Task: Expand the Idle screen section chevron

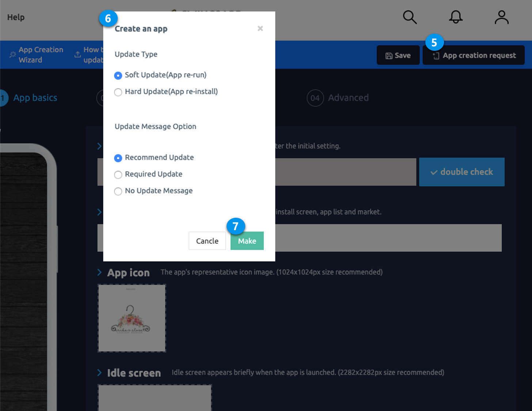Action: [99, 373]
